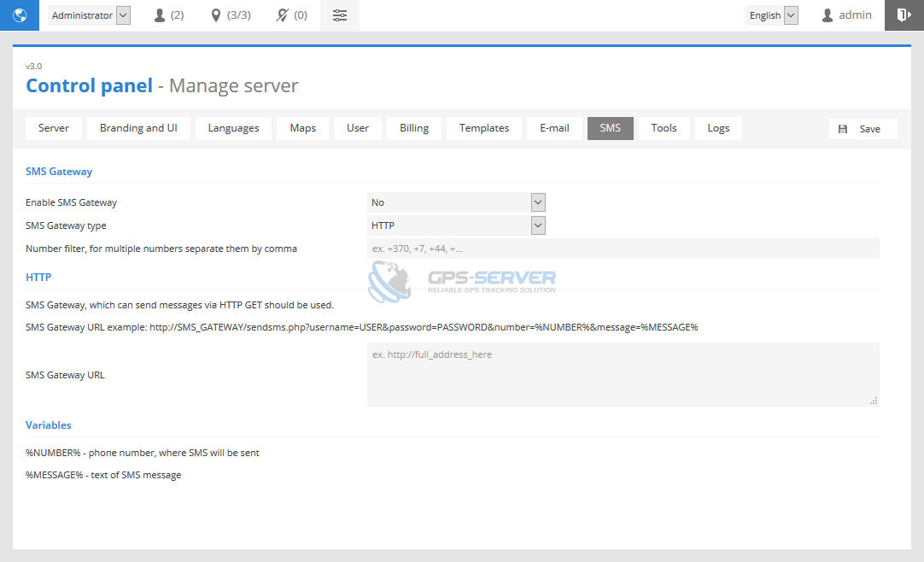Screen dimensions: 924x562
Task: Open the Logs tab
Action: click(x=718, y=128)
